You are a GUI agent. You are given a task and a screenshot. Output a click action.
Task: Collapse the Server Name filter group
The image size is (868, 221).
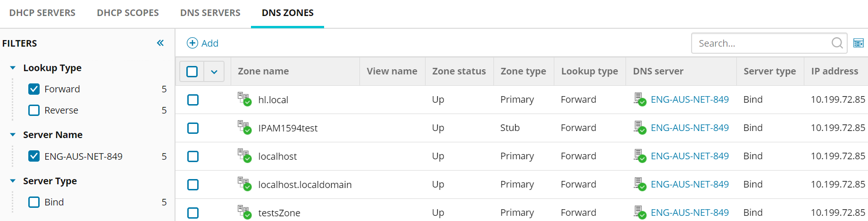(13, 135)
